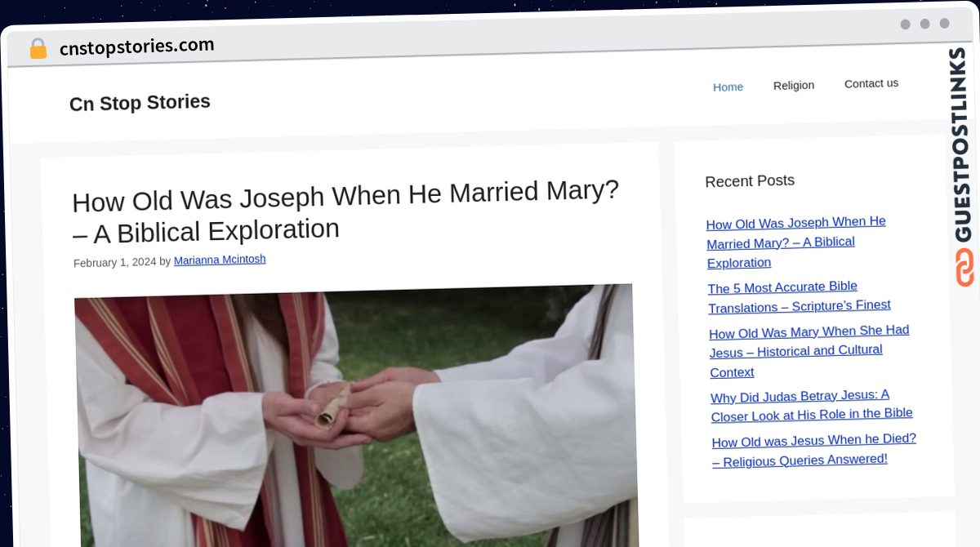The width and height of the screenshot is (980, 547).
Task: Open How Old Was Mary When She Had Jesus post
Action: coord(809,351)
